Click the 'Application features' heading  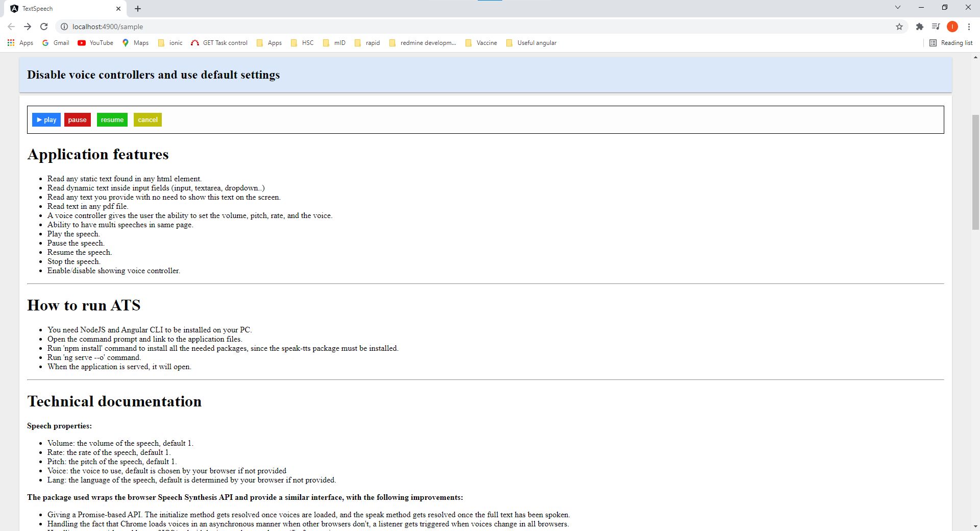(98, 154)
